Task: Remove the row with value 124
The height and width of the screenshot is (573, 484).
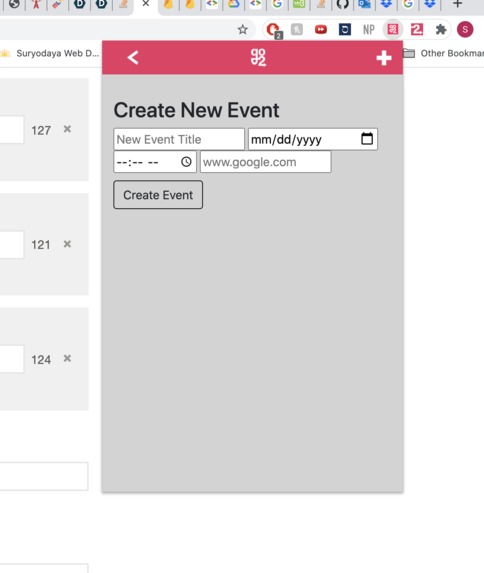Action: (67, 358)
